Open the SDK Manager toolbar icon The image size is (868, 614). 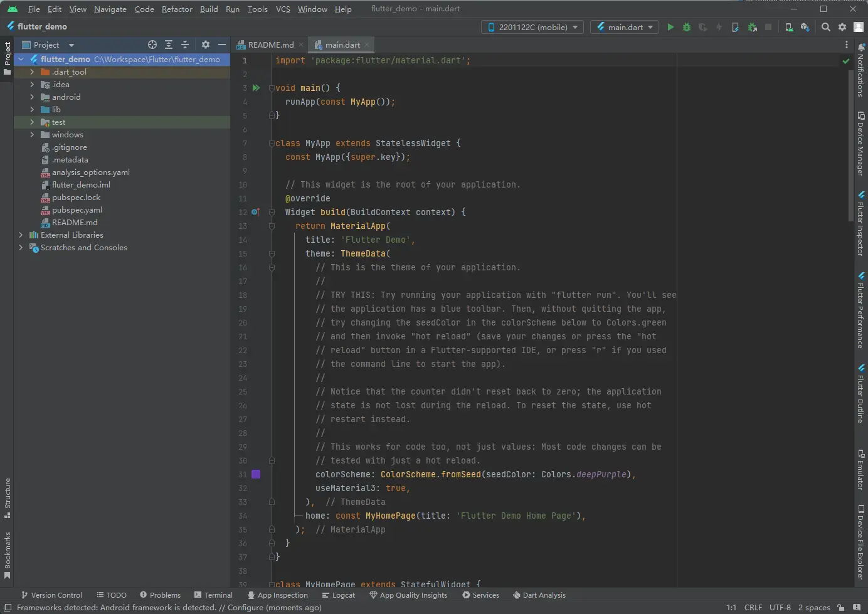click(x=805, y=27)
